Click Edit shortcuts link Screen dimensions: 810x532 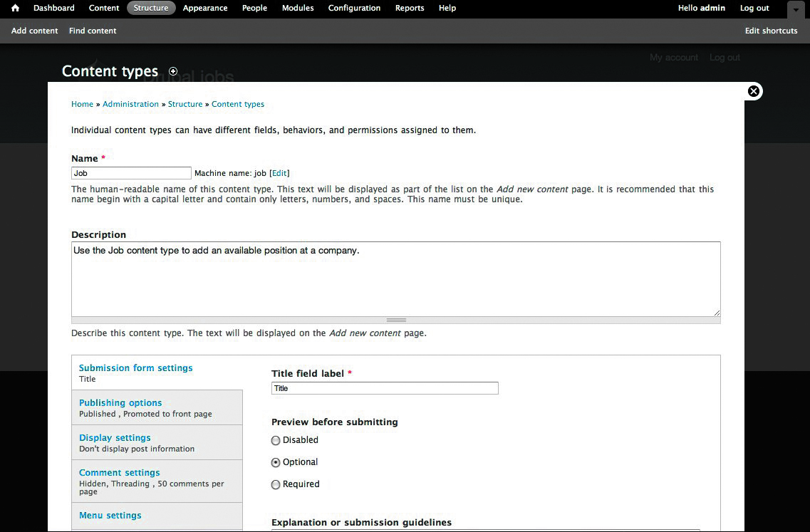pos(772,31)
